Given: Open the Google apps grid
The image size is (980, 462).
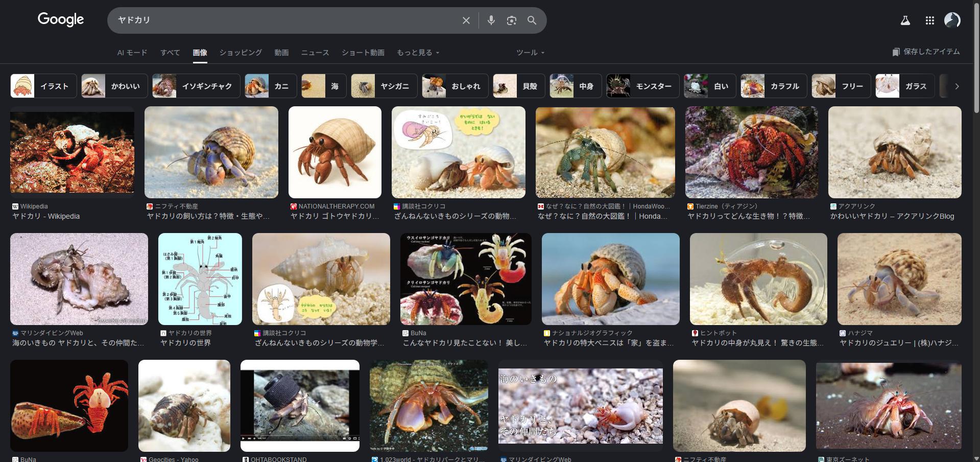Looking at the screenshot, I should tap(929, 20).
